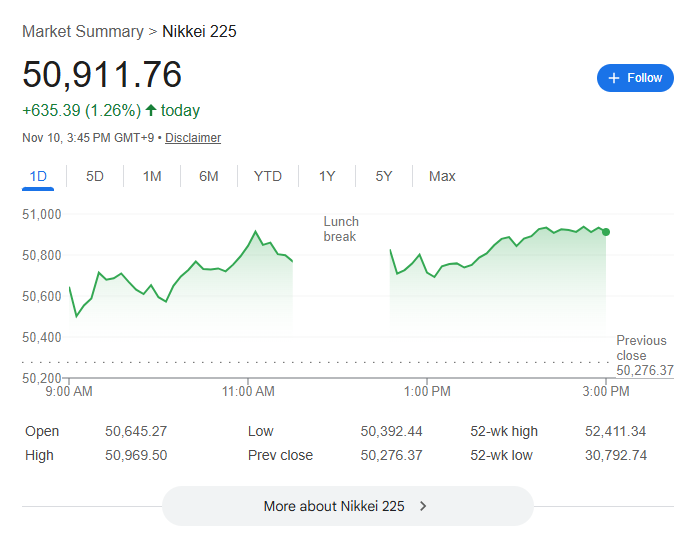
Task: Click the green endpoint dot on chart
Action: [606, 232]
